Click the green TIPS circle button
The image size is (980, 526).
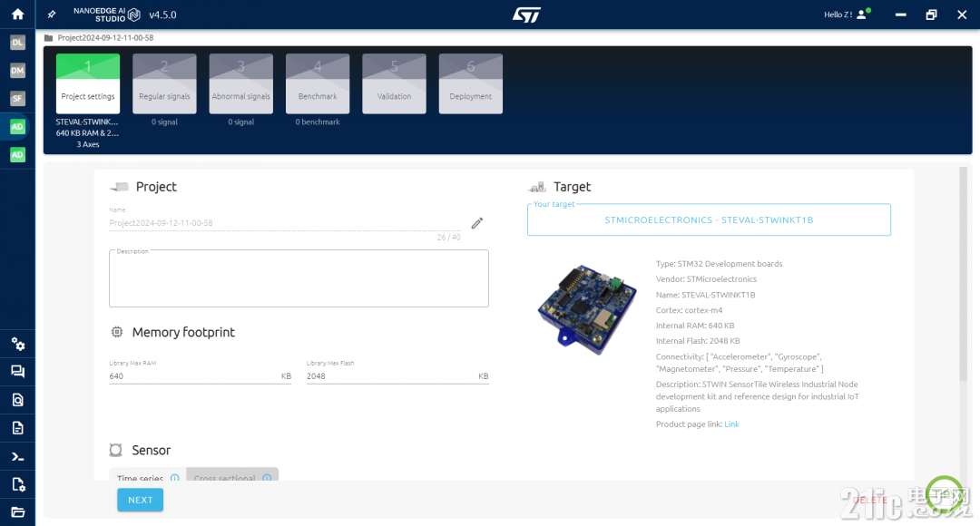coord(945,493)
